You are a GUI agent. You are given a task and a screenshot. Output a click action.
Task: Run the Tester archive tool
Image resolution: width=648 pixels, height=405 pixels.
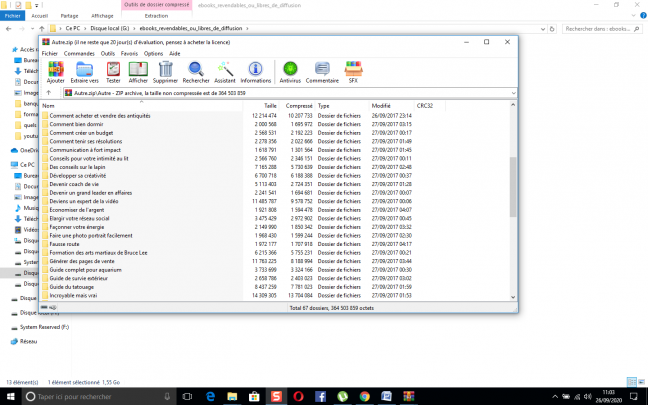[x=113, y=72]
